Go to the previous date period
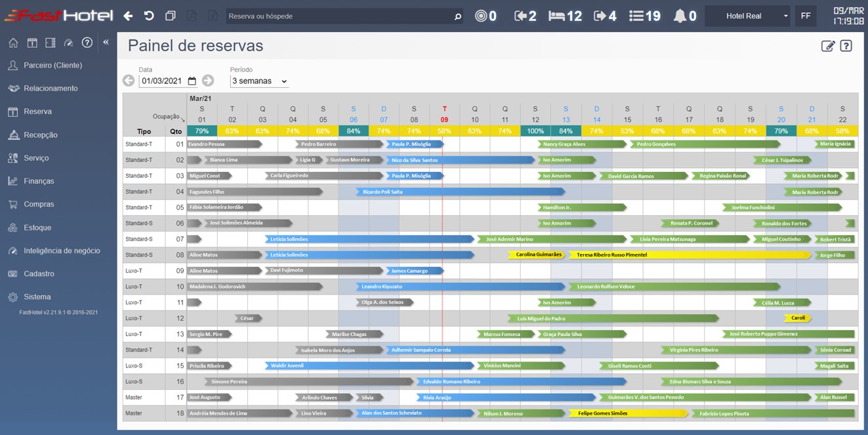The width and height of the screenshot is (868, 435). (129, 81)
